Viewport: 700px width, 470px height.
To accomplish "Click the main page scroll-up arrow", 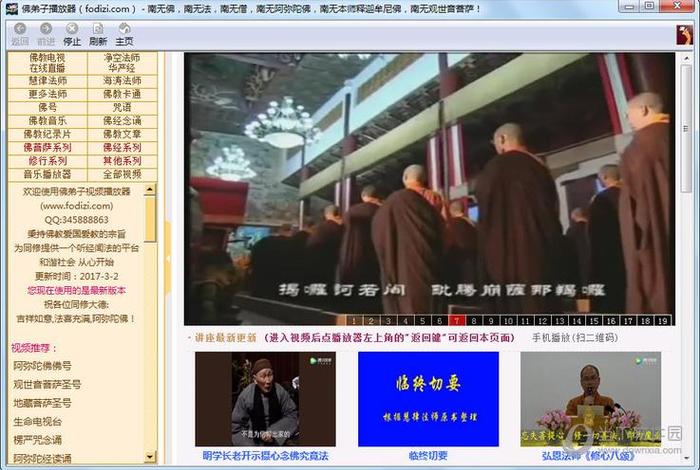I will 687,58.
